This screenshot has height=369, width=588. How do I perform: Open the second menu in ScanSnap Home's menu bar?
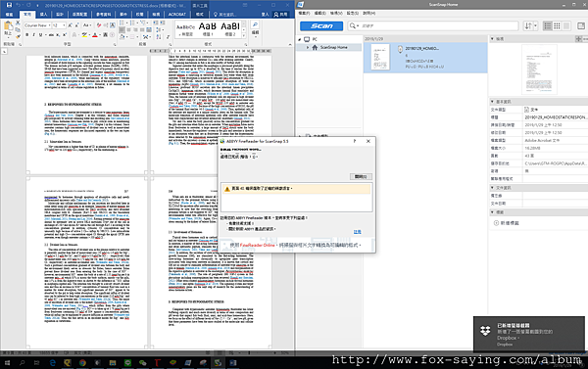click(319, 13)
